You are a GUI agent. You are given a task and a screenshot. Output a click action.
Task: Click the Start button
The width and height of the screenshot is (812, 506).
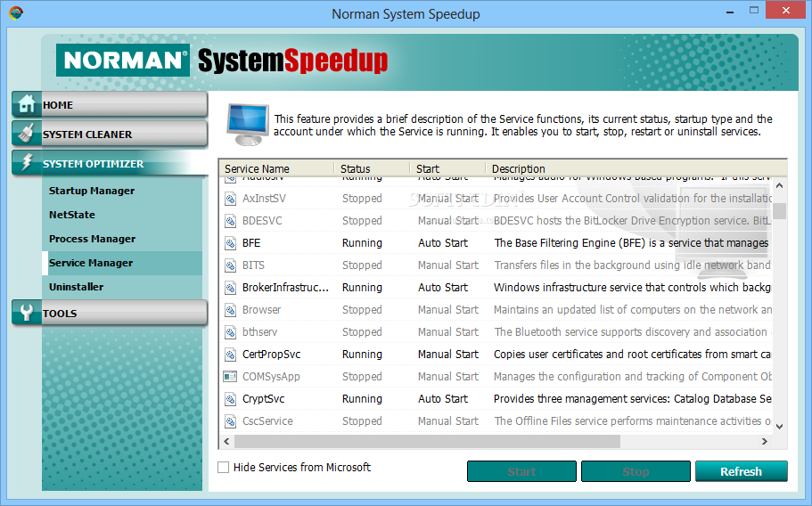click(x=521, y=471)
